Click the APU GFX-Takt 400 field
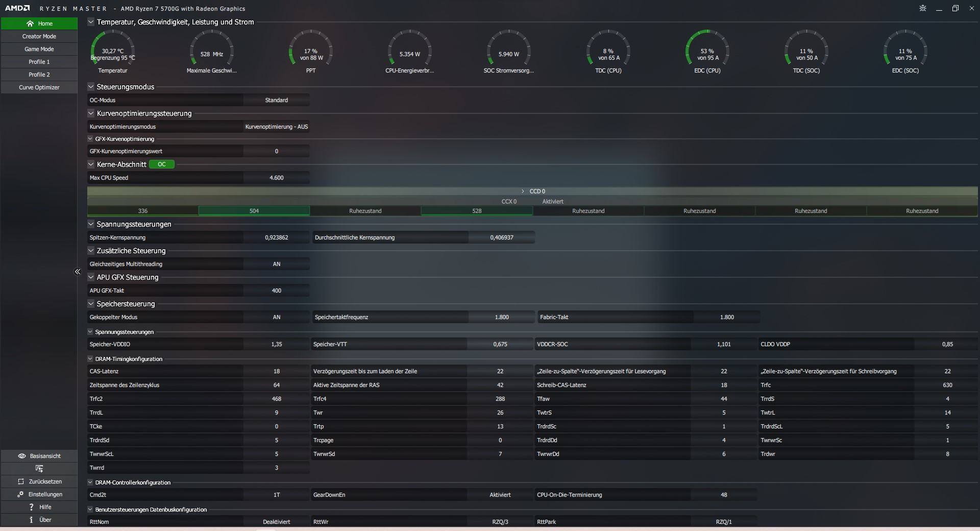980x531 pixels. [277, 291]
